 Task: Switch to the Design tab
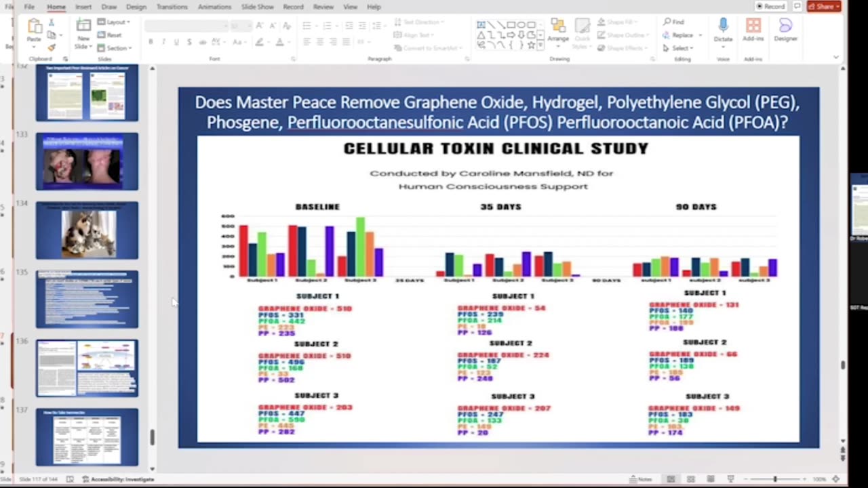point(136,7)
